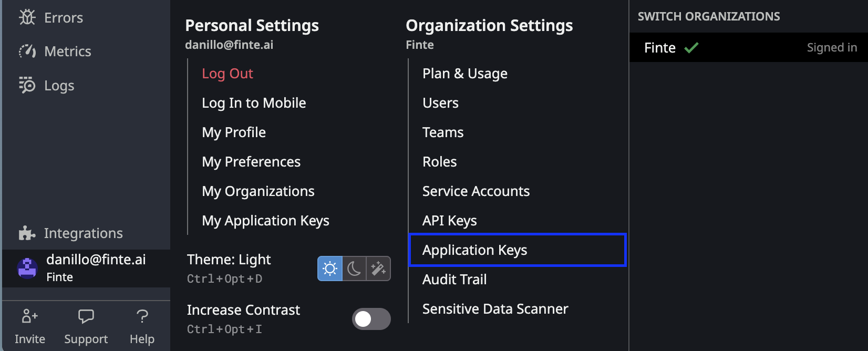
Task: Click the Invite person-plus icon
Action: (29, 316)
